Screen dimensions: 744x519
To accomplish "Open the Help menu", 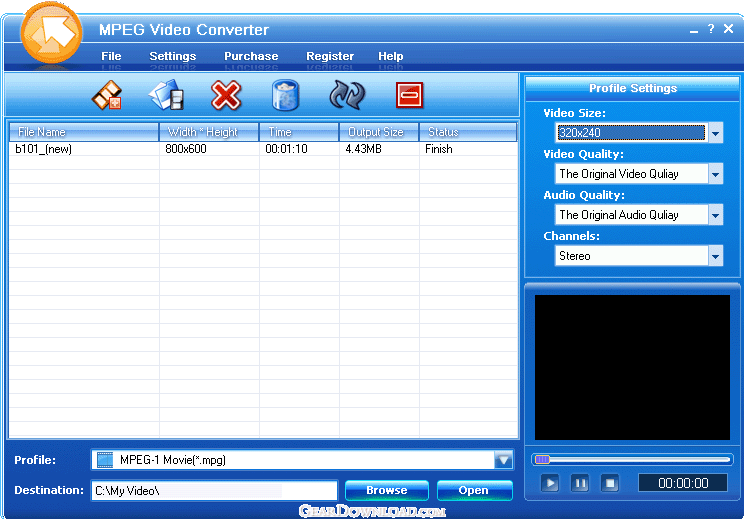I will (391, 56).
